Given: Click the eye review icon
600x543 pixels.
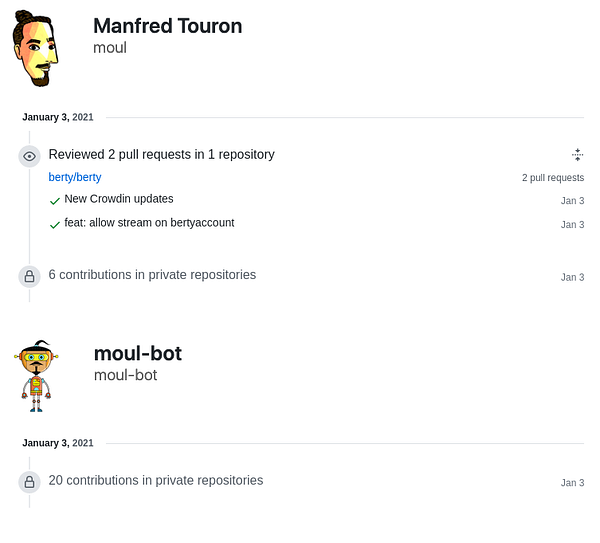Looking at the screenshot, I should [29, 156].
